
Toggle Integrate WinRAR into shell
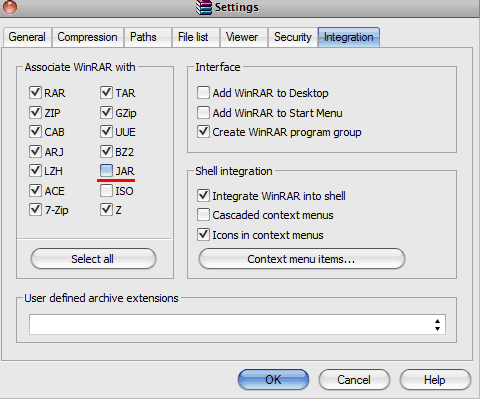pyautogui.click(x=203, y=196)
